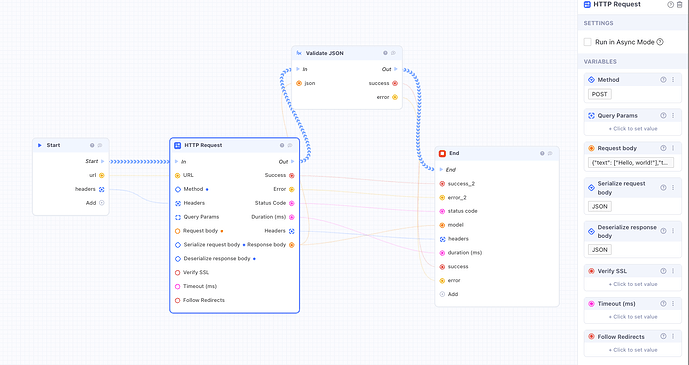This screenshot has width=689, height=365.
Task: Click the trash icon in HTTP Request panel header
Action: pyautogui.click(x=680, y=5)
